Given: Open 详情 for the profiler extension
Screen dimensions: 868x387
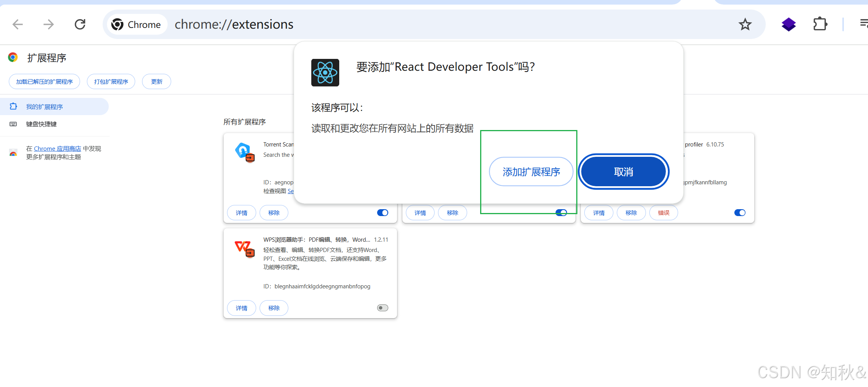Looking at the screenshot, I should 599,213.
